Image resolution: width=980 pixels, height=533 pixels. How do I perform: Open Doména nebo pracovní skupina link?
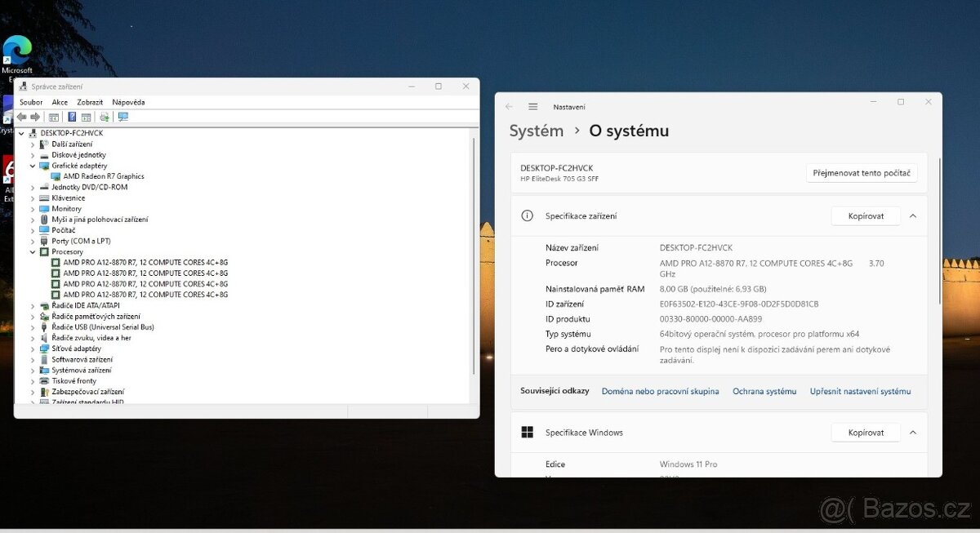pyautogui.click(x=660, y=391)
